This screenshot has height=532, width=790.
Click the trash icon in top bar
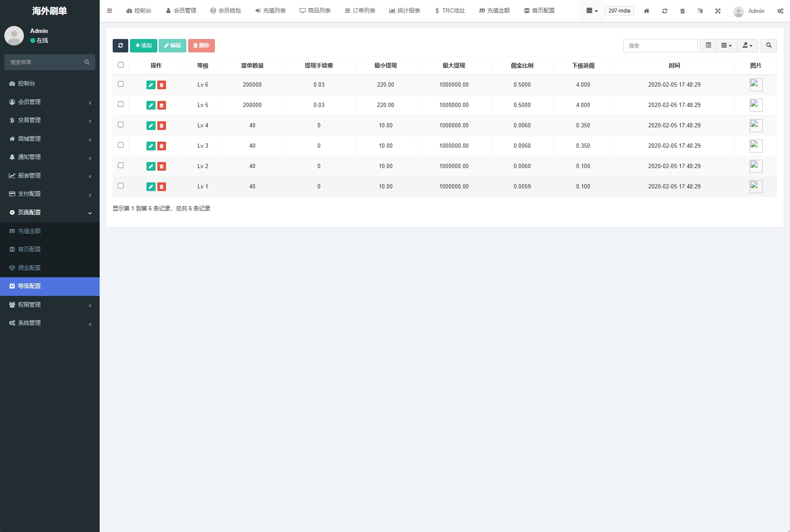pyautogui.click(x=682, y=11)
